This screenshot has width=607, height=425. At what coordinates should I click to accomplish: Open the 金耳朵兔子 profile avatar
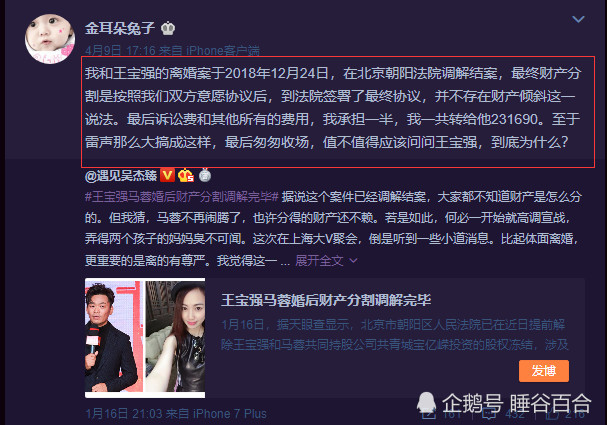point(50,39)
